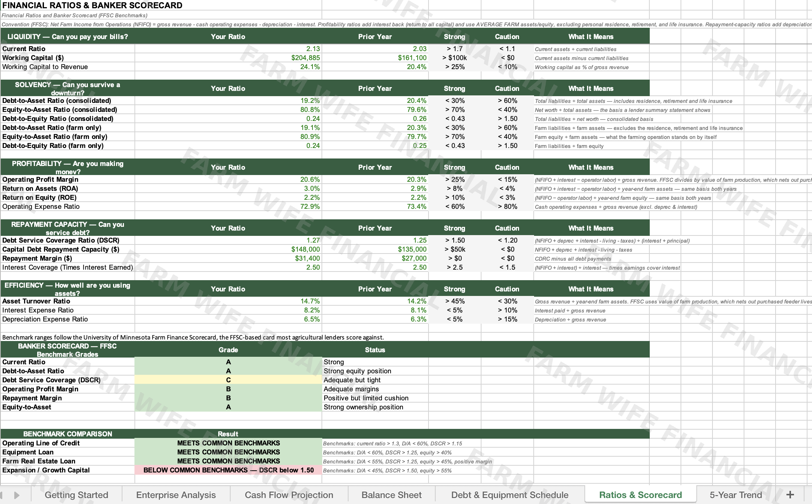Click the next-sheet arrow in tab bar

pyautogui.click(x=17, y=495)
